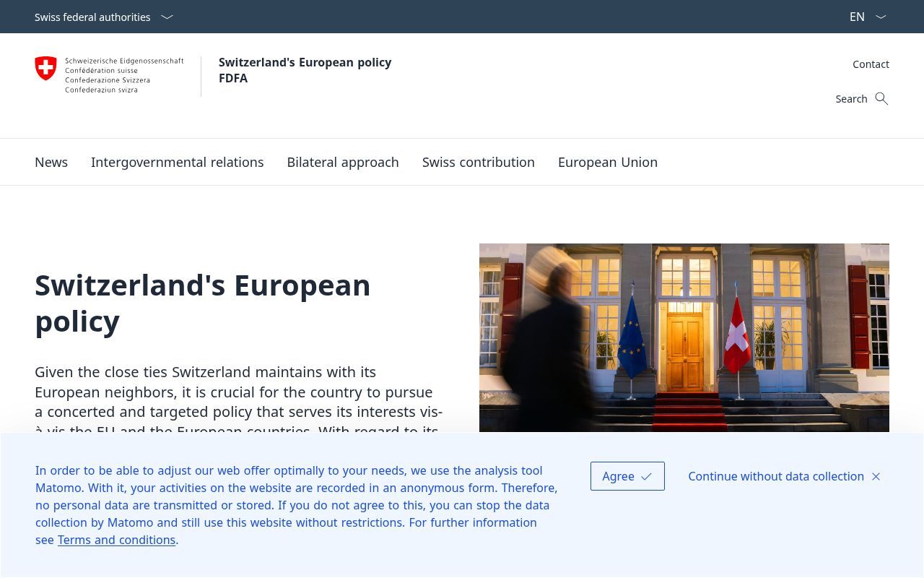
Task: Click the X icon beside Continue without data collection
Action: point(876,477)
